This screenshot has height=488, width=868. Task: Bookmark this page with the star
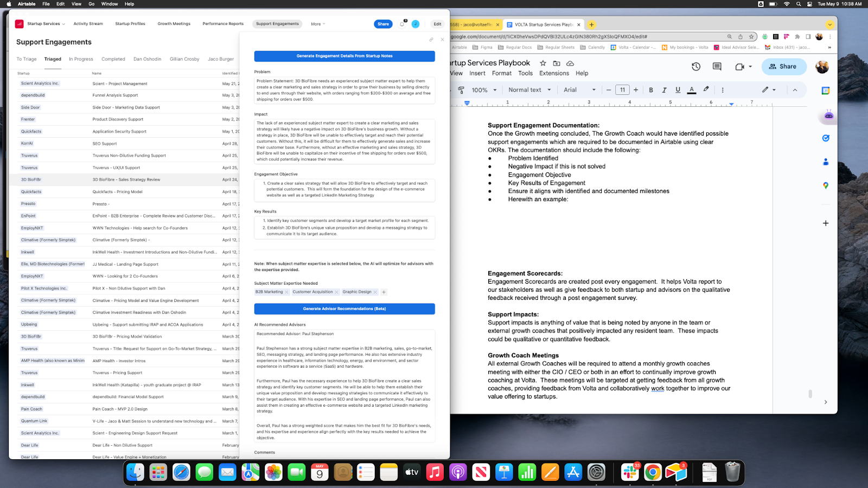751,37
